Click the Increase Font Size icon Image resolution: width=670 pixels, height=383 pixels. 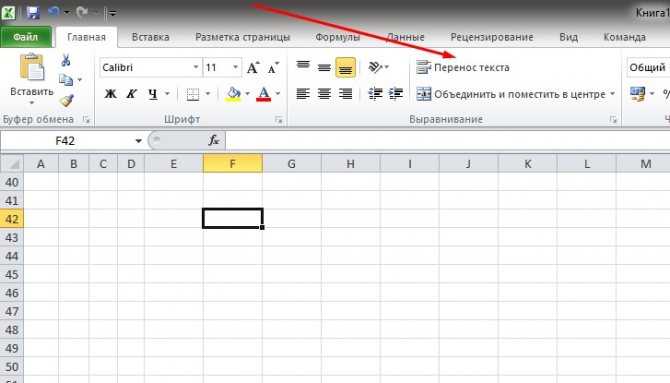point(253,68)
